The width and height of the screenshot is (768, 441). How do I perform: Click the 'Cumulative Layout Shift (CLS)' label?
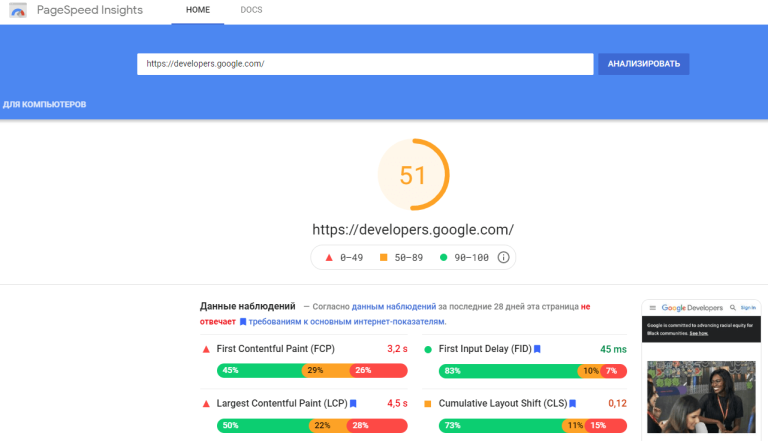point(503,403)
